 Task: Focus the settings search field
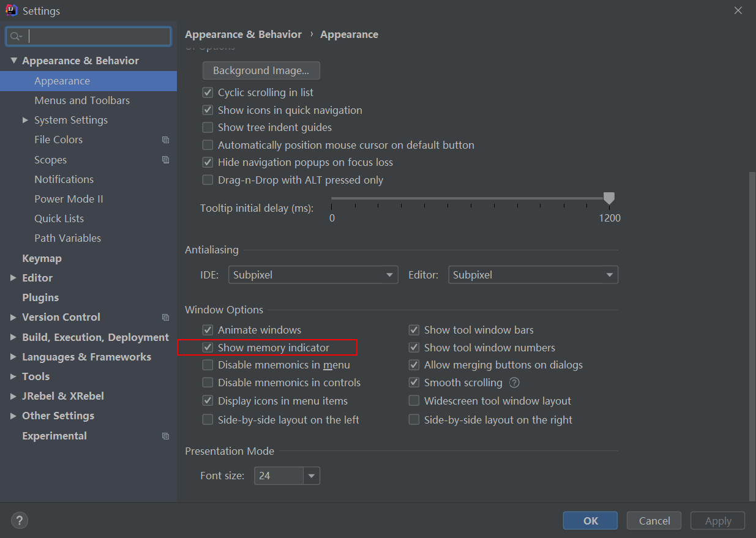tap(98, 37)
